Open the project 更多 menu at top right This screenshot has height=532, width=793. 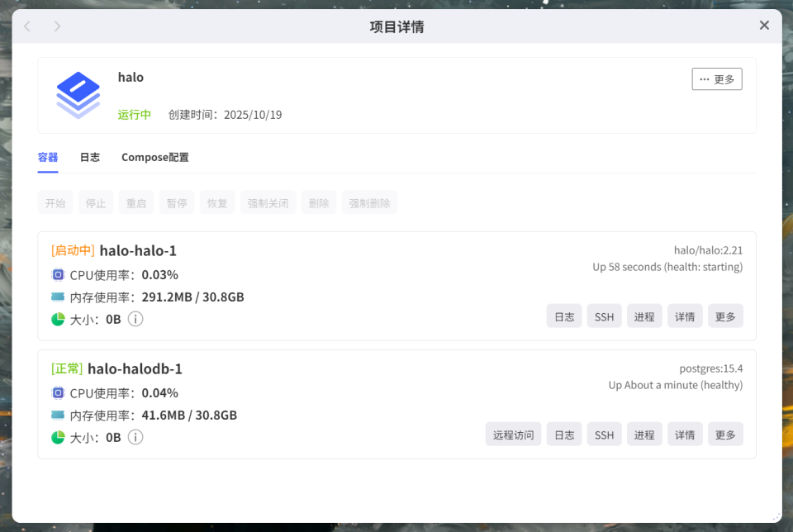click(717, 78)
